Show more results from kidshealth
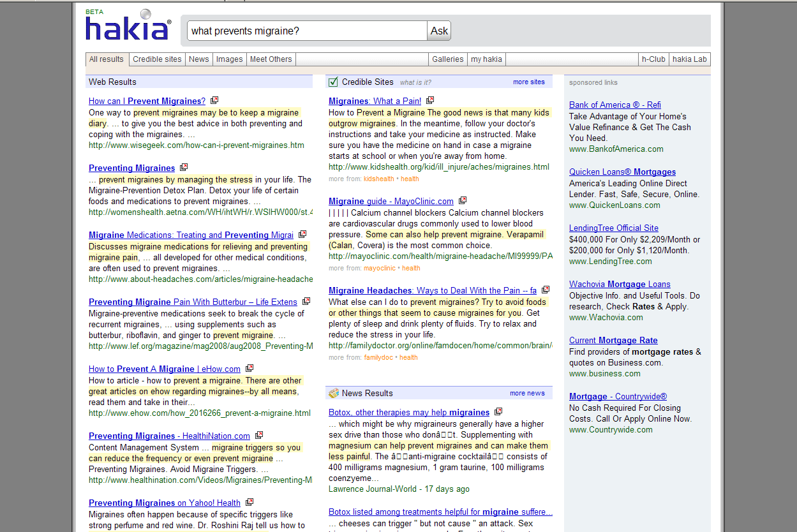This screenshot has height=532, width=797. pos(378,179)
